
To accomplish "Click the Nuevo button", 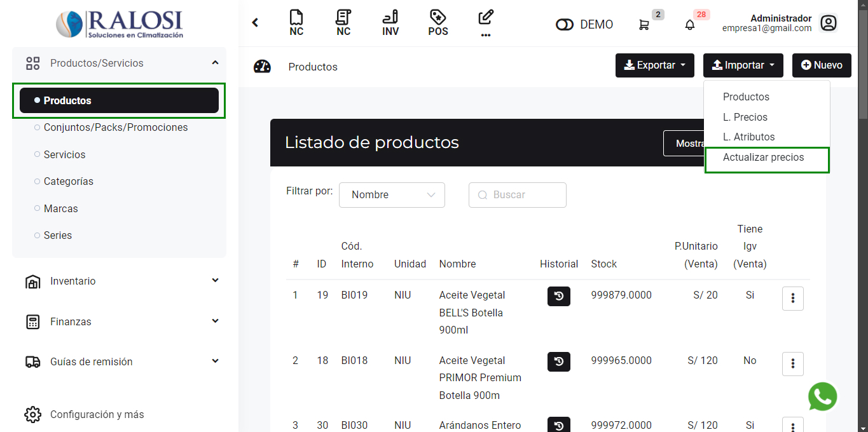I will tap(821, 65).
